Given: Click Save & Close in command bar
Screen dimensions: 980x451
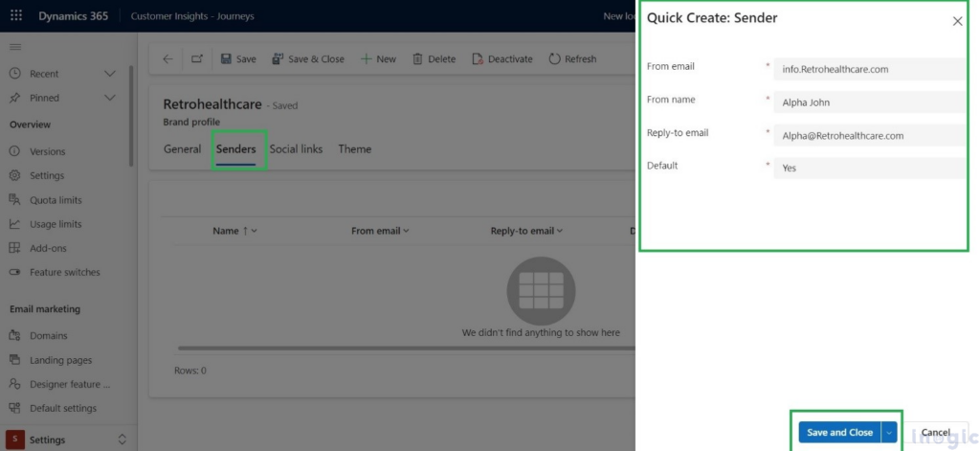Looking at the screenshot, I should [x=308, y=59].
